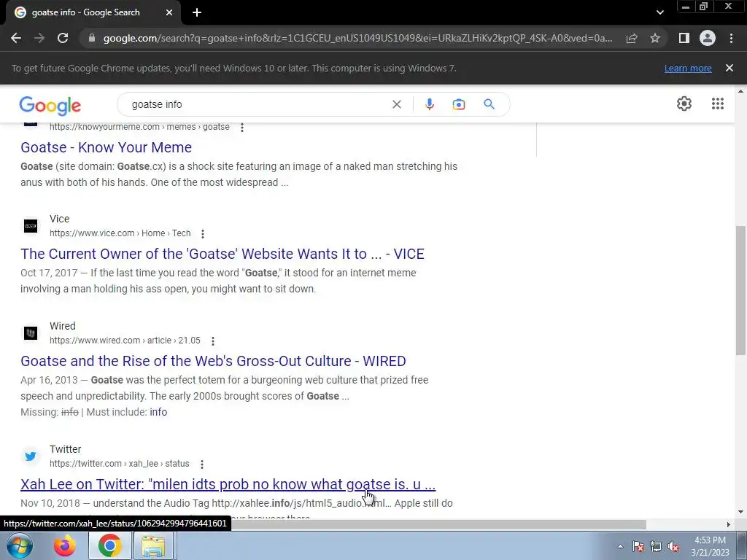
Task: Click the Wired source name
Action: point(63,326)
